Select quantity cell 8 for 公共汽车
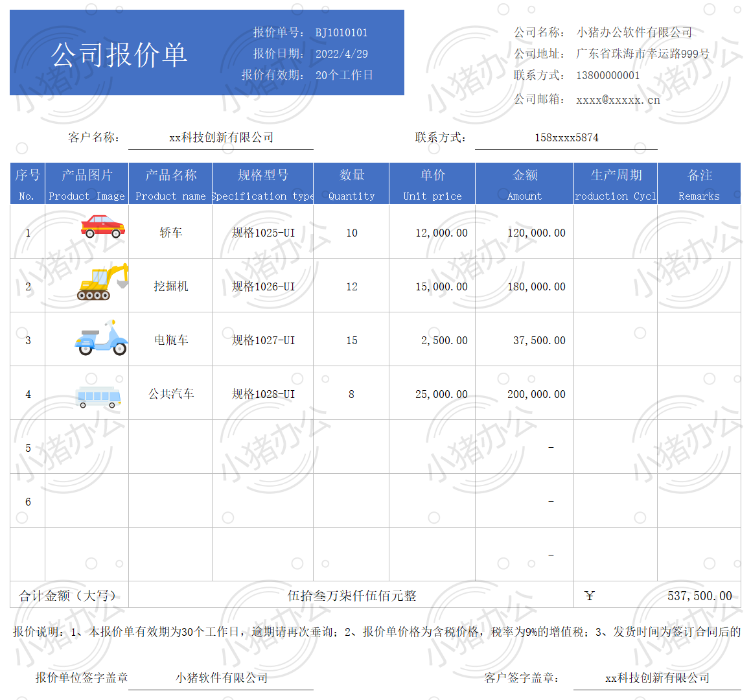Image resolution: width=751 pixels, height=700 pixels. (352, 394)
